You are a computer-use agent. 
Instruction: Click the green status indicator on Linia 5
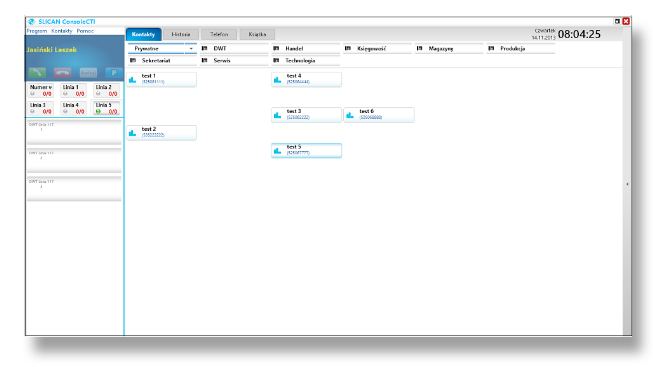coord(98,112)
